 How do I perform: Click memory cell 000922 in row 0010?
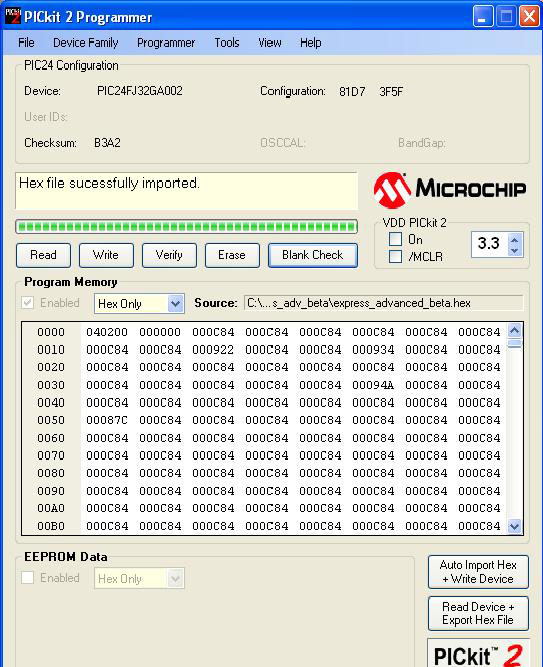coord(213,350)
